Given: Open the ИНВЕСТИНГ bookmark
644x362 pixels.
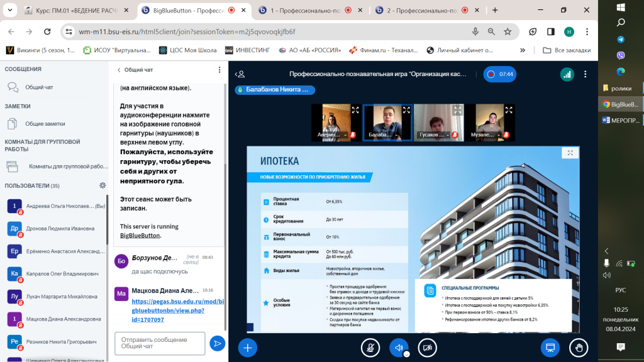Looking at the screenshot, I should point(247,50).
